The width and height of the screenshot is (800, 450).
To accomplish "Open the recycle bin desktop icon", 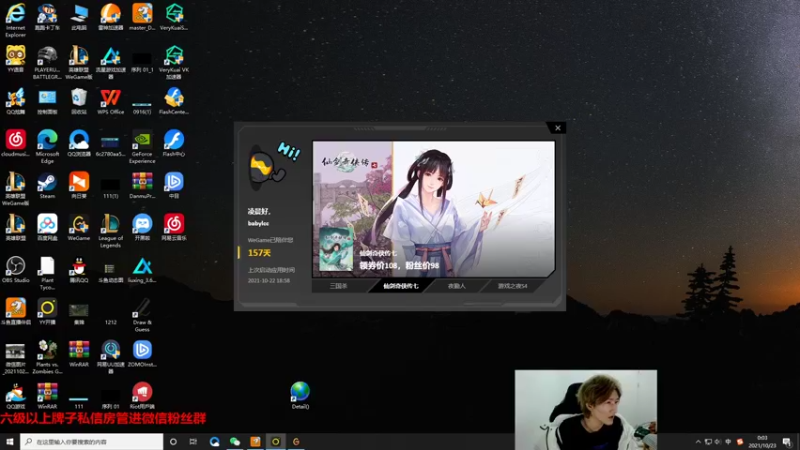I will coord(79,101).
